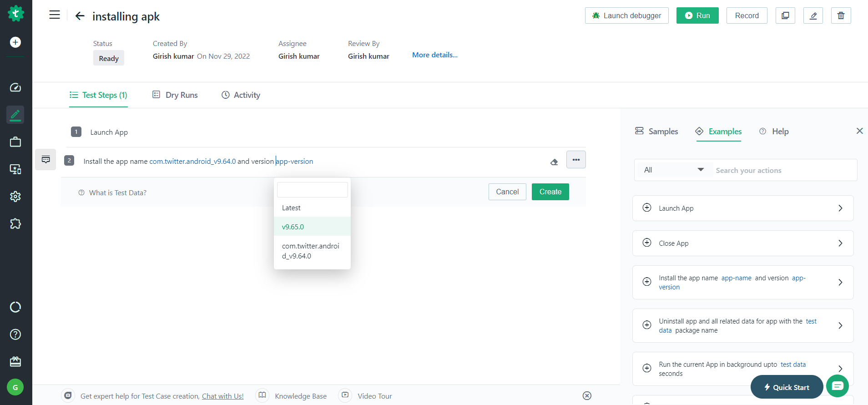Click the green Run button
Viewport: 868px width, 405px height.
tap(697, 15)
